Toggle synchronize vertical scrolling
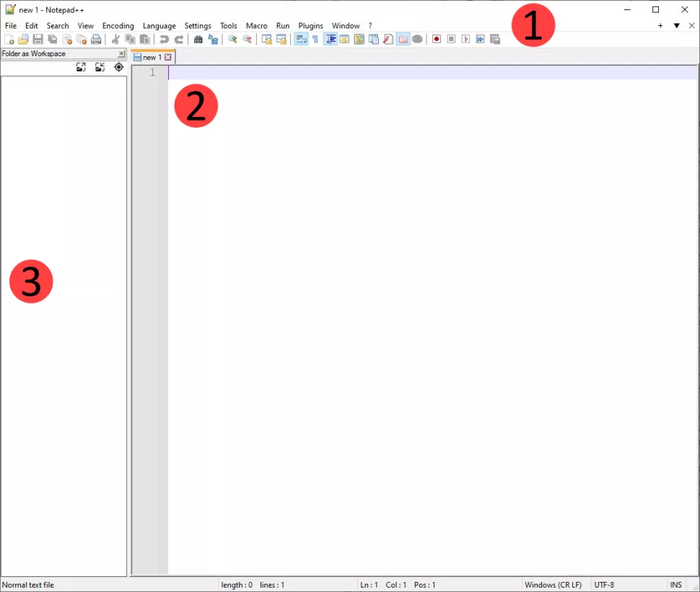Image resolution: width=700 pixels, height=592 pixels. [x=266, y=39]
